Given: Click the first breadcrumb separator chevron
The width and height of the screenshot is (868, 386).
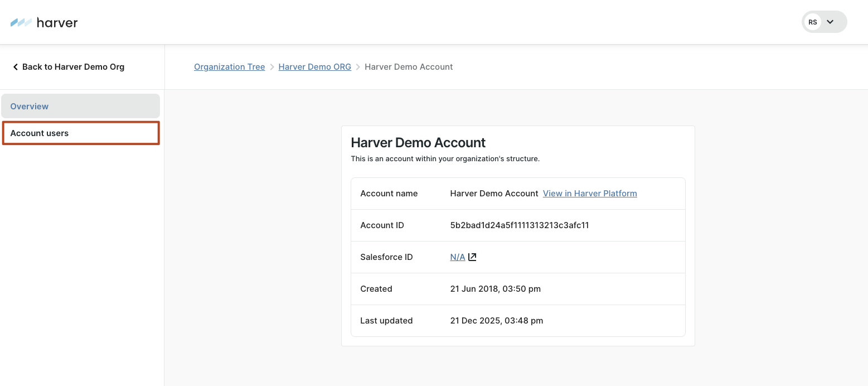Looking at the screenshot, I should click(272, 67).
